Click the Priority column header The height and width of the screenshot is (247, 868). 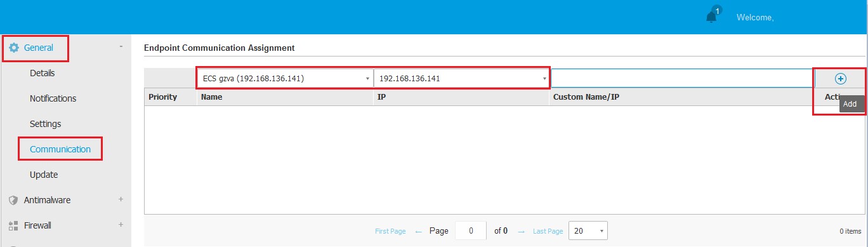[162, 97]
